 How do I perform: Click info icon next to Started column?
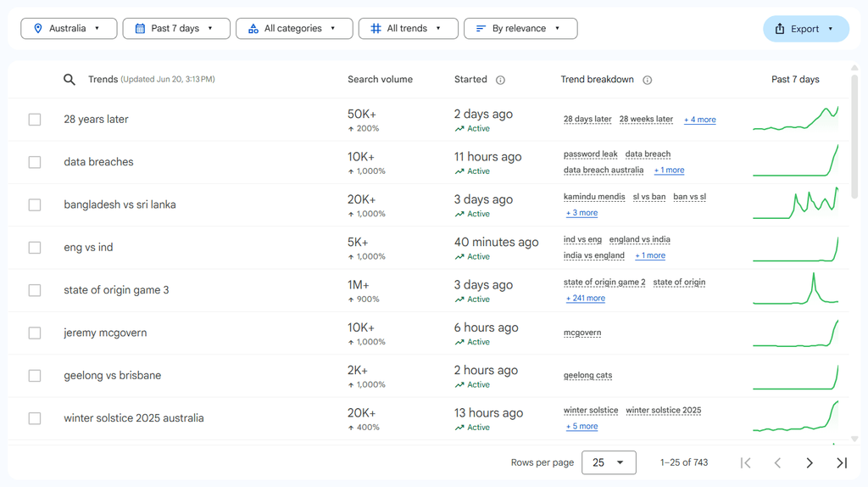(500, 80)
